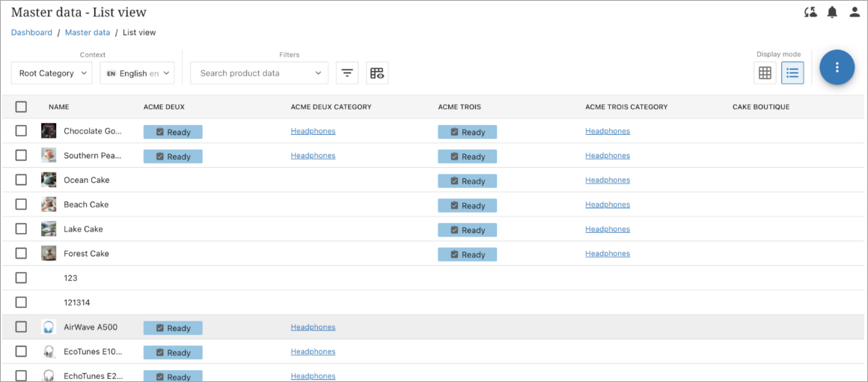The image size is (868, 382).
Task: Check the box for Ocean Cake
Action: pyautogui.click(x=21, y=180)
